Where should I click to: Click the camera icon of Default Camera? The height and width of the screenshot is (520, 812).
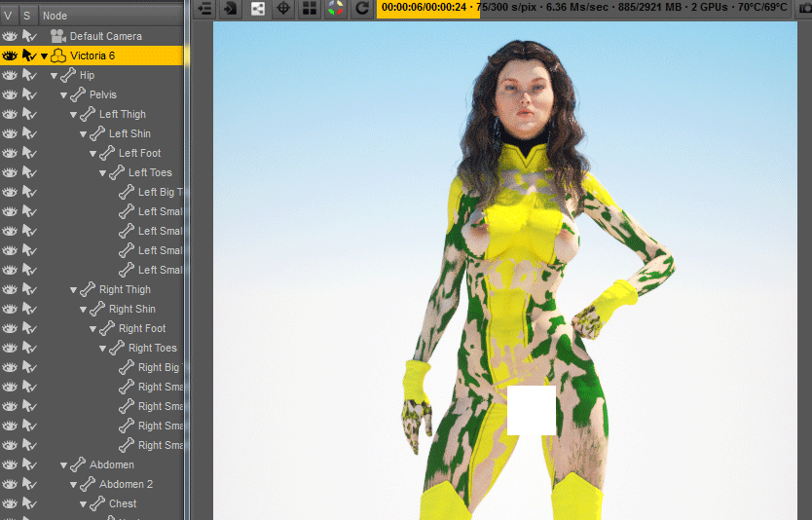(x=58, y=36)
